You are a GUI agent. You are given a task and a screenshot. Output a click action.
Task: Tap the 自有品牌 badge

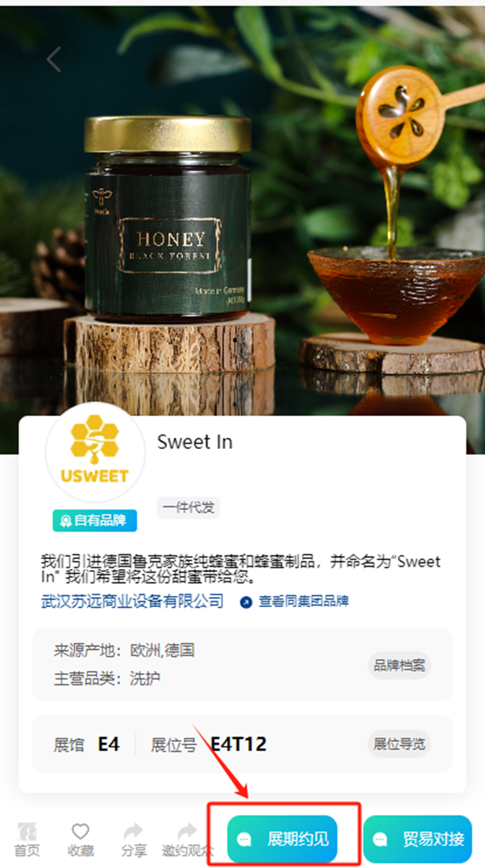click(94, 520)
